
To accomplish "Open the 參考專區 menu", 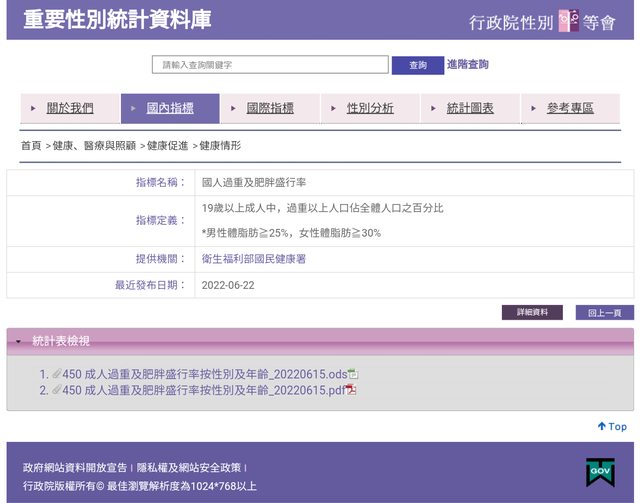I will (570, 108).
